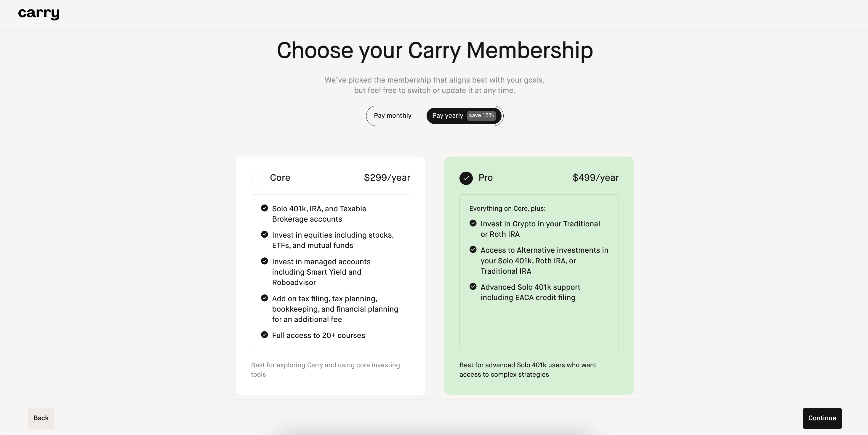Click checkmark beside Advanced Solo 401k support
Image resolution: width=868 pixels, height=435 pixels.
(x=473, y=286)
